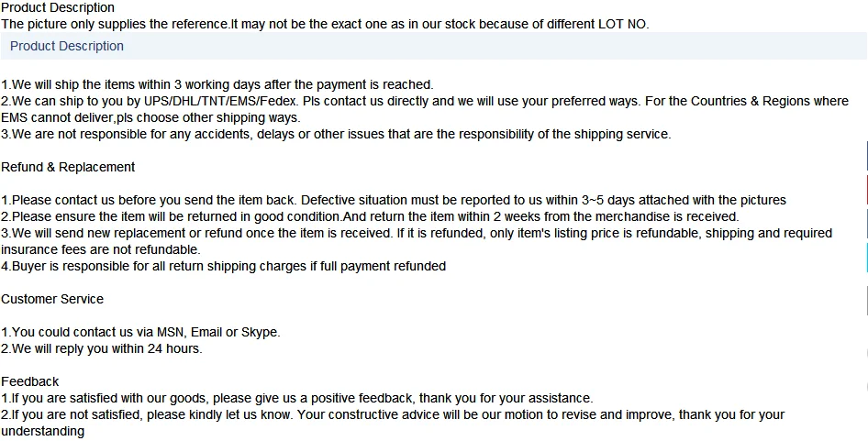
Task: Click the Feedback heading
Action: pos(30,381)
